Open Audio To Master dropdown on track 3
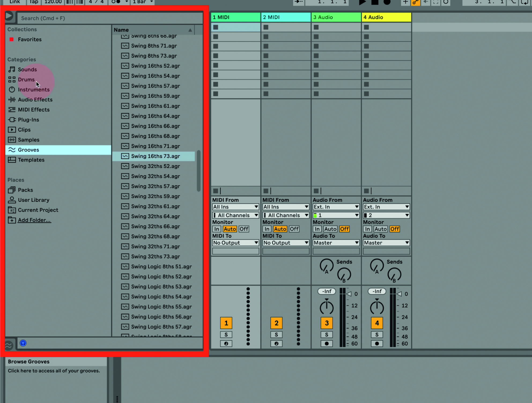 (x=336, y=243)
